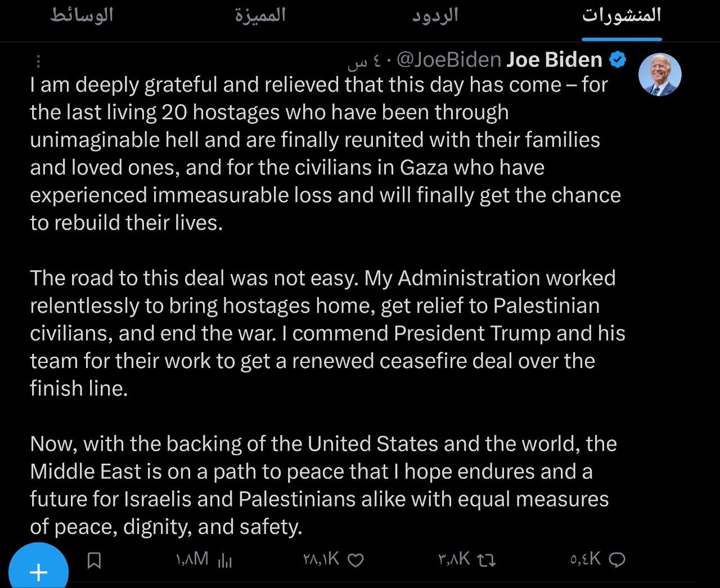The height and width of the screenshot is (588, 720).
Task: Click the blue verified badge
Action: point(618,60)
